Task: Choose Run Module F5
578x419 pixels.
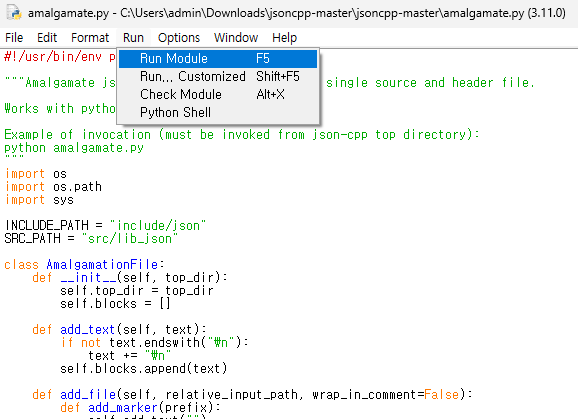Action: 218,59
